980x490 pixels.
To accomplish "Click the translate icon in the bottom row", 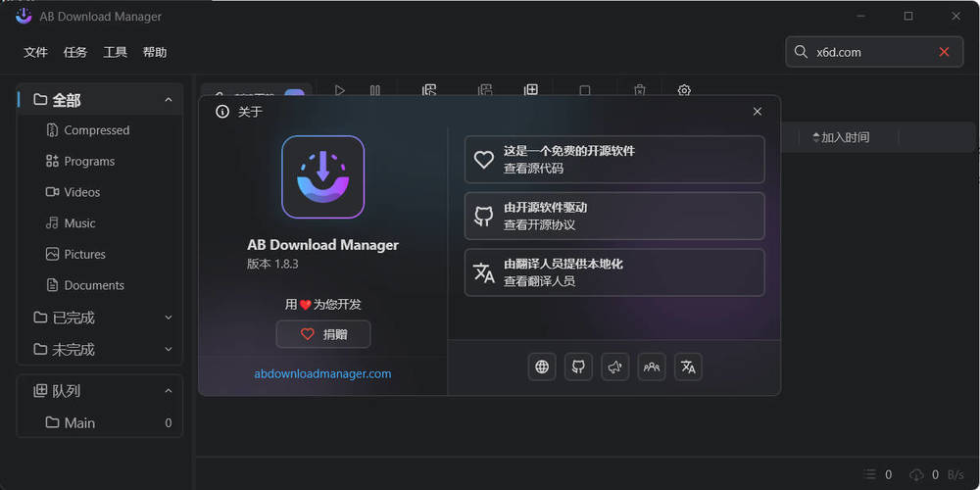I will pos(688,367).
